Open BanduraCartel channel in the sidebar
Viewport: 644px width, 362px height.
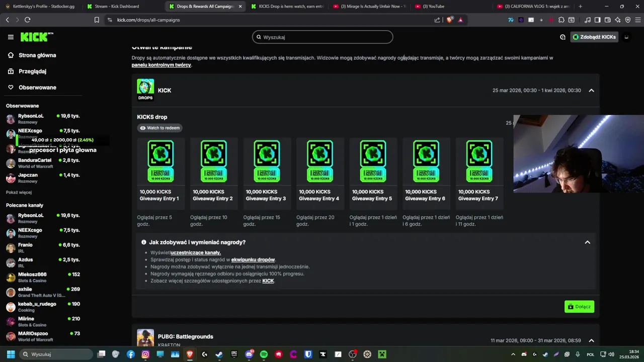(x=43, y=163)
